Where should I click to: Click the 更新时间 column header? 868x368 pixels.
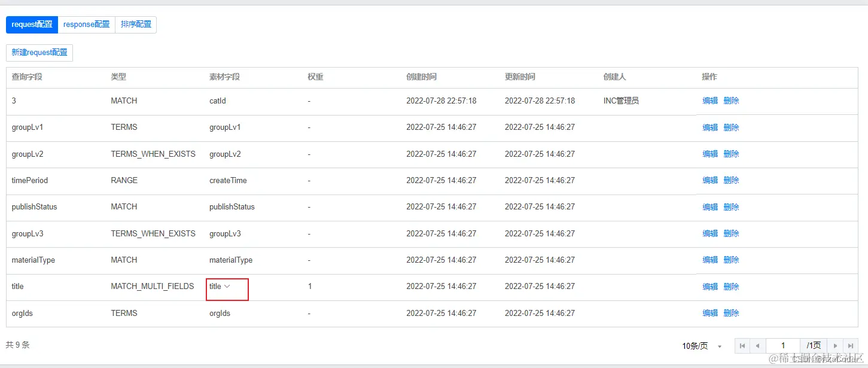pos(520,77)
